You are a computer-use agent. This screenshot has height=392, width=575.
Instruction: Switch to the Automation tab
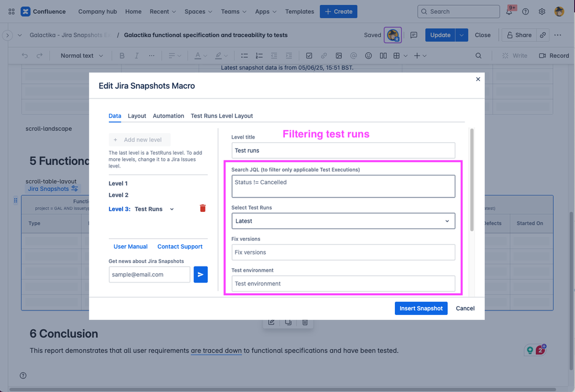coord(168,116)
